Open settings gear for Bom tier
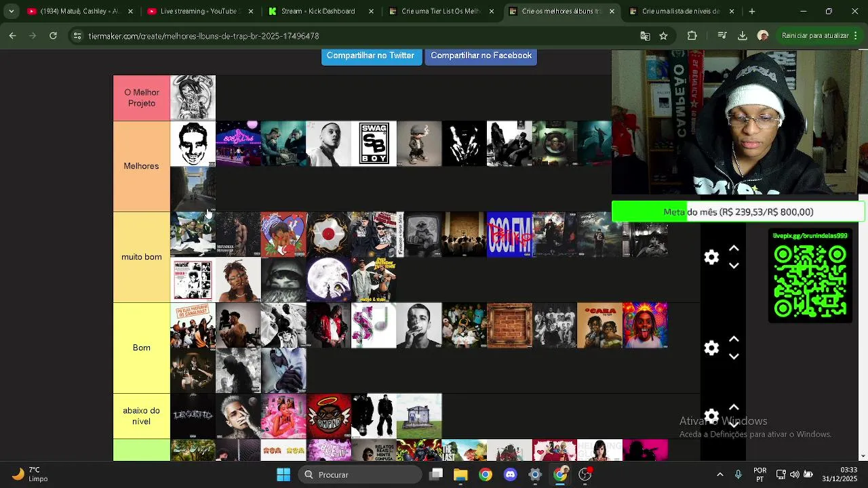This screenshot has height=488, width=868. point(711,348)
